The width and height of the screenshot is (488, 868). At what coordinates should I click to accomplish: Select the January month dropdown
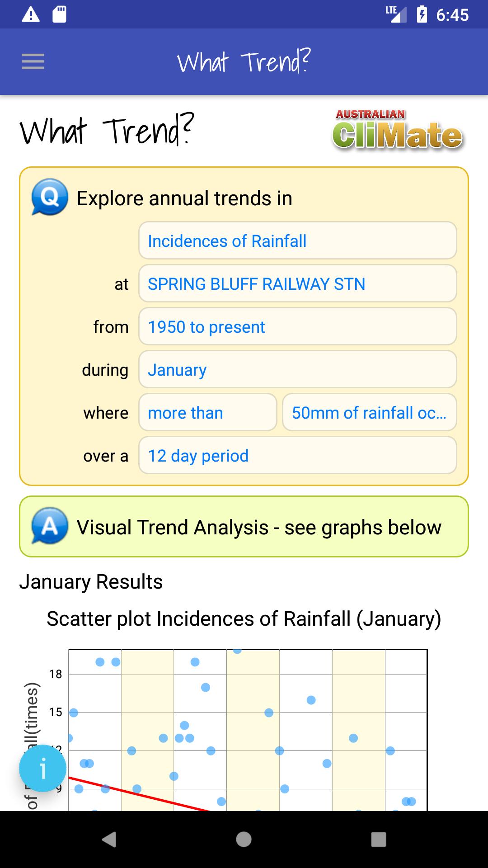(x=297, y=369)
